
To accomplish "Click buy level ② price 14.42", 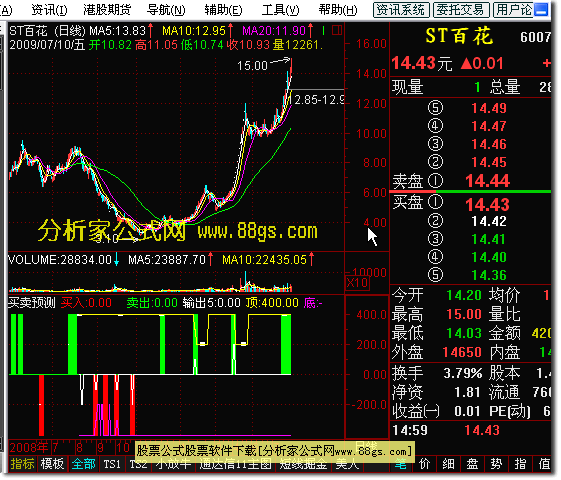I will [489, 221].
